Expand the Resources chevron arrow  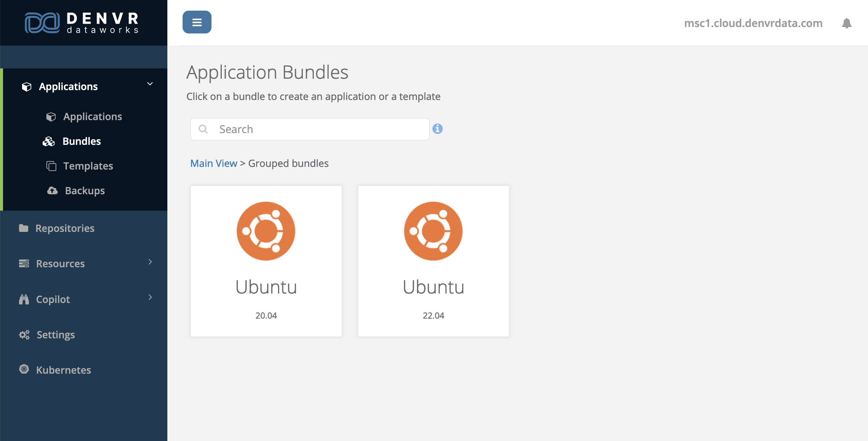(150, 262)
